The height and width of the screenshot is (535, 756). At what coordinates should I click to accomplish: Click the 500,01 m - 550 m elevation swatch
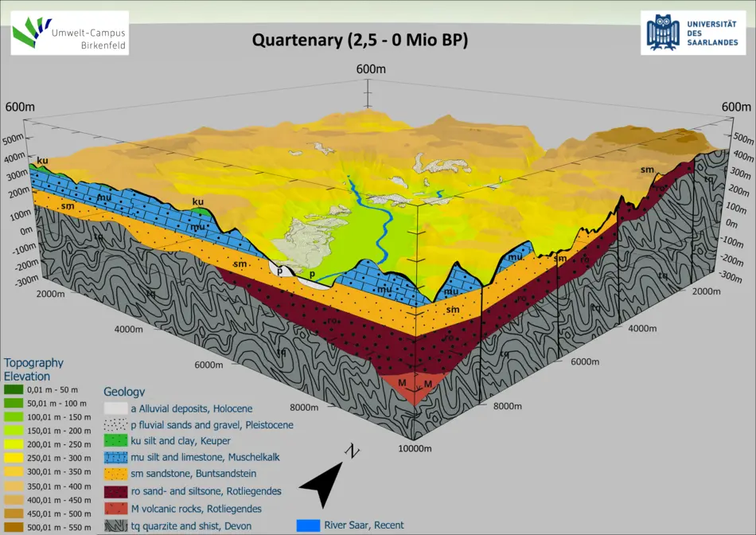[x=14, y=526]
